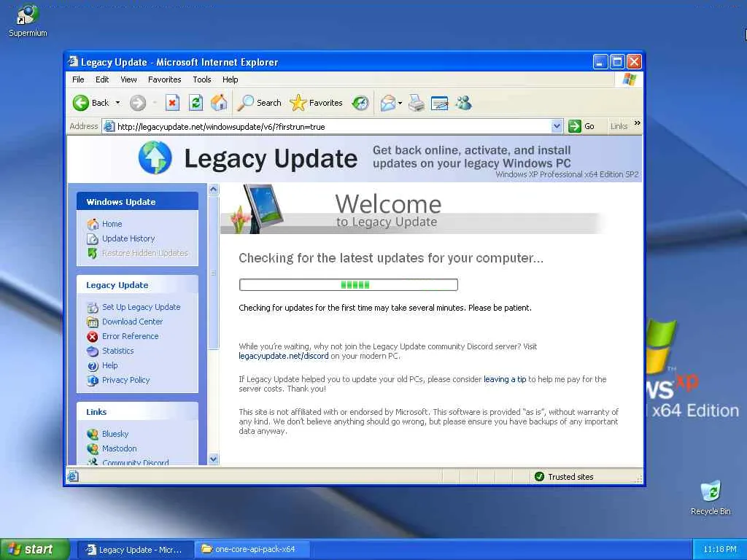This screenshot has width=747, height=560.
Task: Click the Trusted sites green check icon
Action: tap(539, 476)
